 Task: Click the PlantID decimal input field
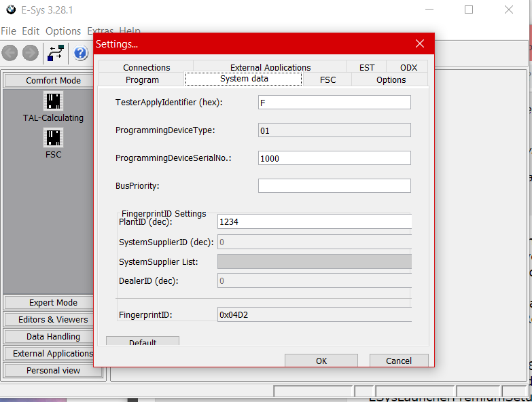tap(314, 221)
